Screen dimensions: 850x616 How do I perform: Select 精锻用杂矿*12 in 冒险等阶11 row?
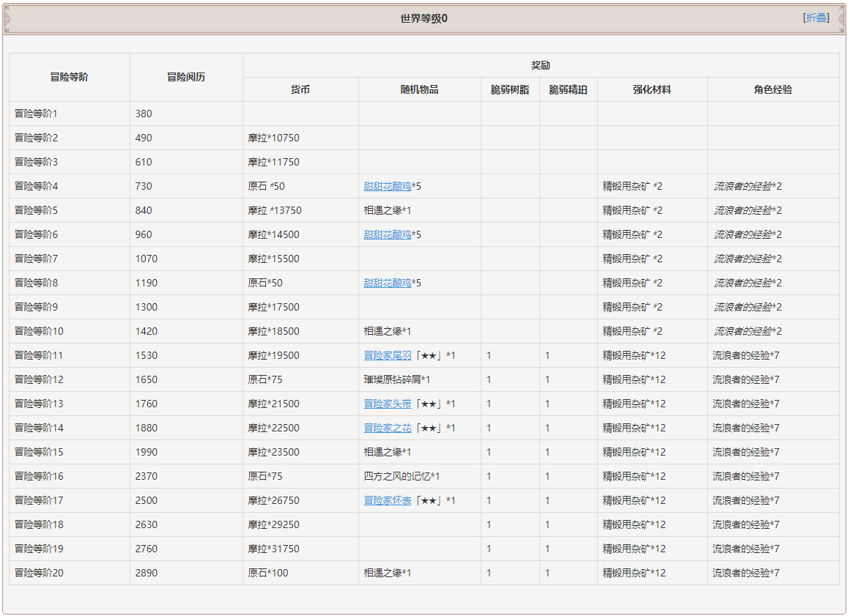pyautogui.click(x=635, y=355)
